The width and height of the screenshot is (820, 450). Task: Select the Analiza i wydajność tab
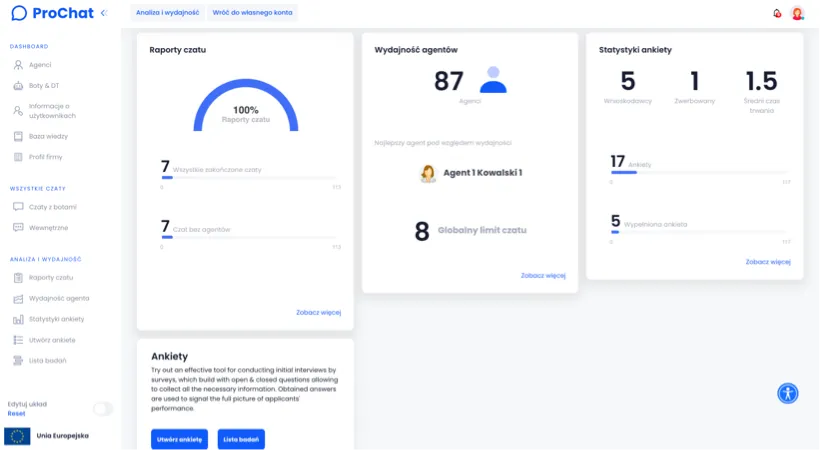167,13
